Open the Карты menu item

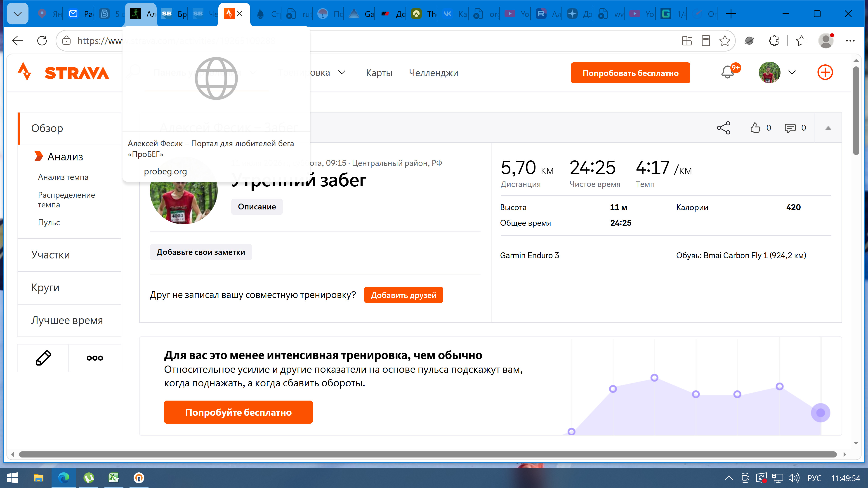pyautogui.click(x=379, y=73)
